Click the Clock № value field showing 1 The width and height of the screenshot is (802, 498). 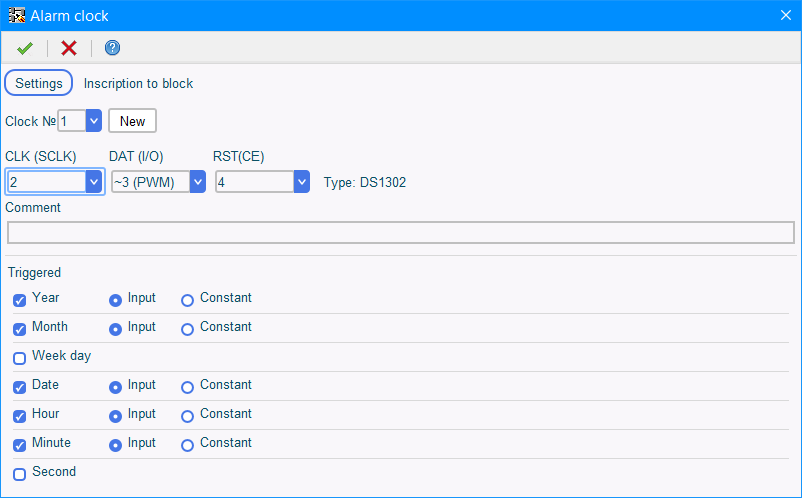pyautogui.click(x=72, y=121)
